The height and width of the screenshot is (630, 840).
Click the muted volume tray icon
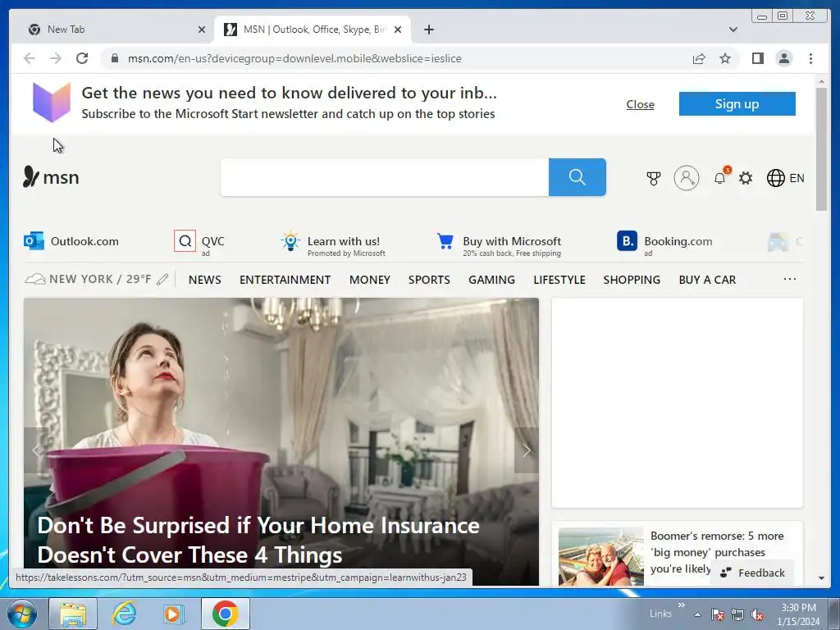[757, 614]
